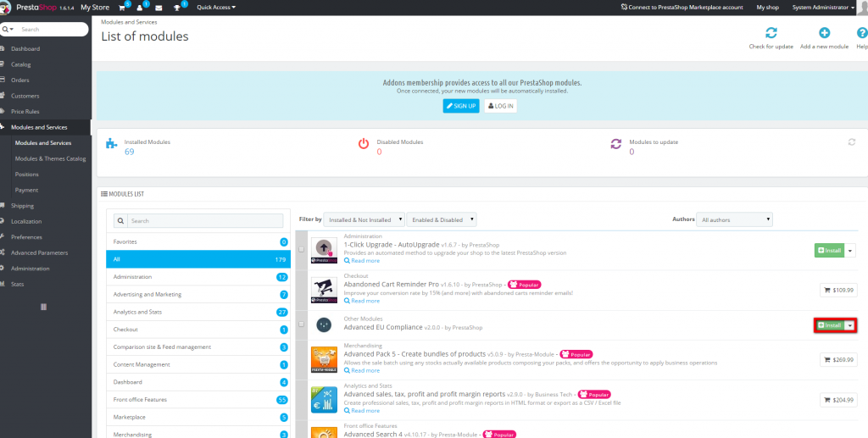Open the customers notification icon
Screen dimensions: 868x438
[140, 8]
